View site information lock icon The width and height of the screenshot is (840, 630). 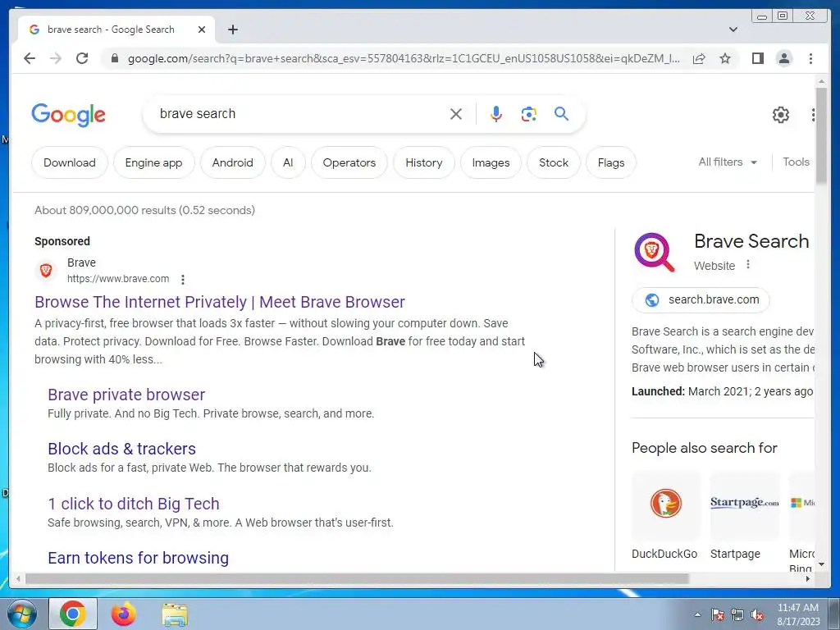(114, 58)
